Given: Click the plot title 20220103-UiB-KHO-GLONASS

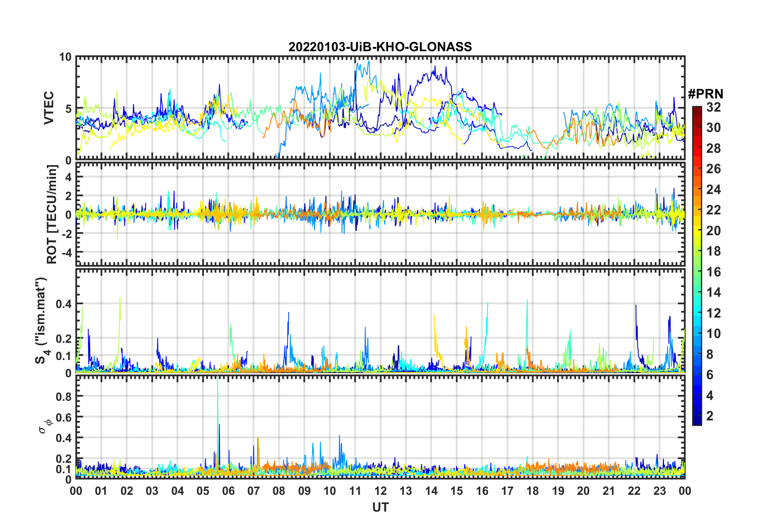Looking at the screenshot, I should (x=380, y=47).
